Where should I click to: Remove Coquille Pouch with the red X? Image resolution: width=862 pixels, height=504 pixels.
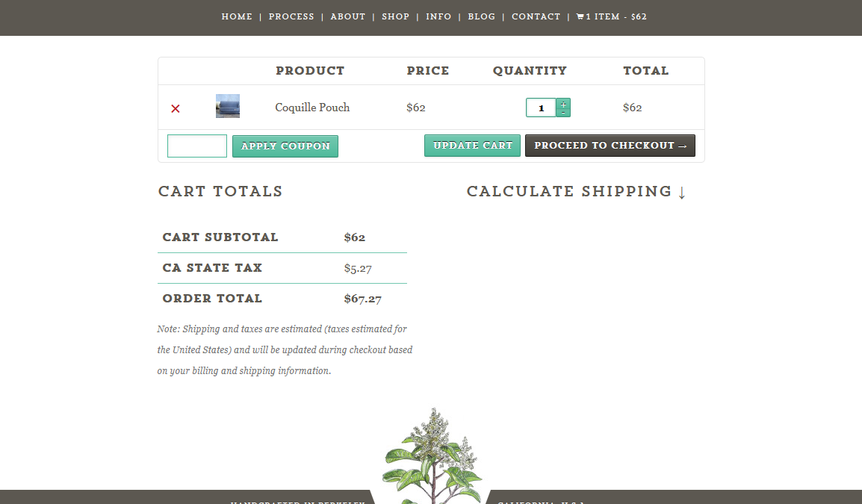[176, 108]
